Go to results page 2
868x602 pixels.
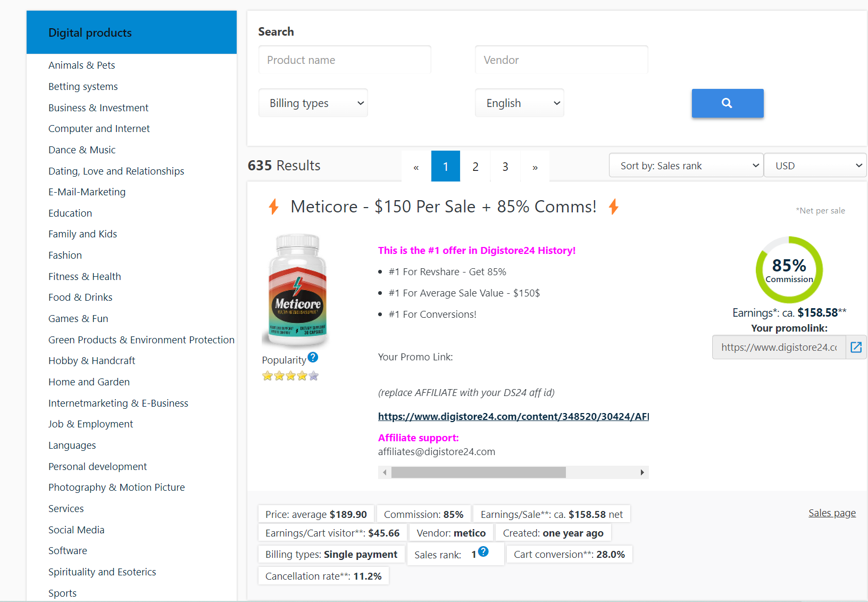(475, 167)
